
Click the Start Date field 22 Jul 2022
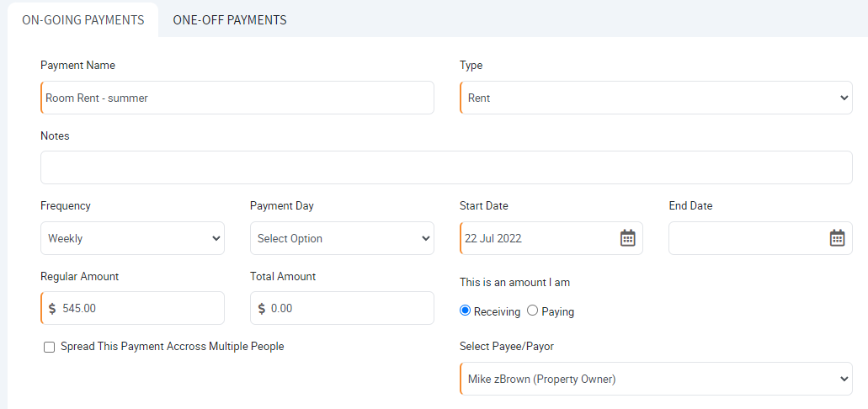[551, 238]
